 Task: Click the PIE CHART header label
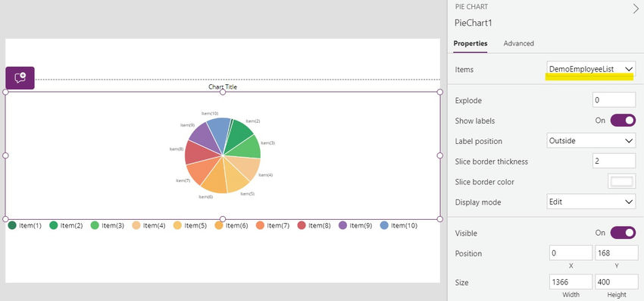click(471, 7)
